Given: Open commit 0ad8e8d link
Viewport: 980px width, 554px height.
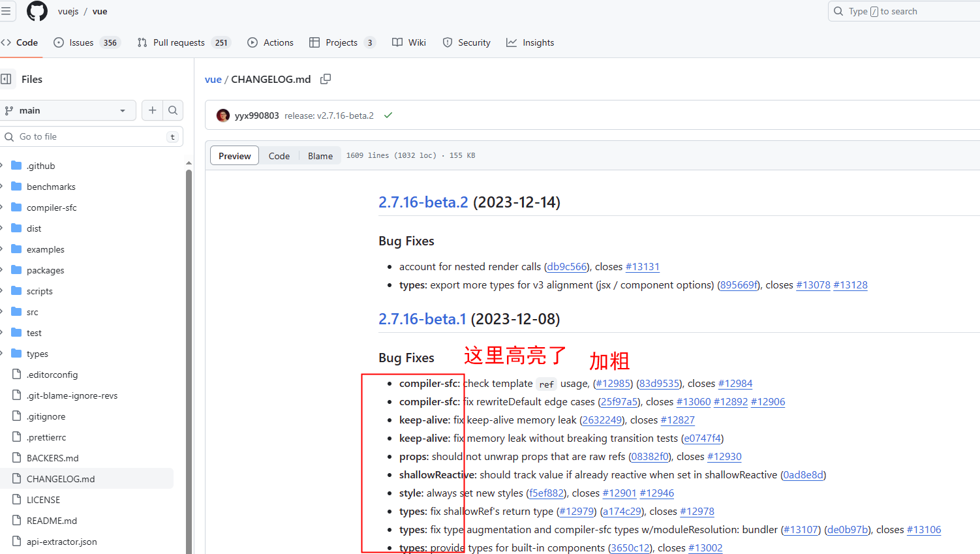Looking at the screenshot, I should (x=803, y=475).
